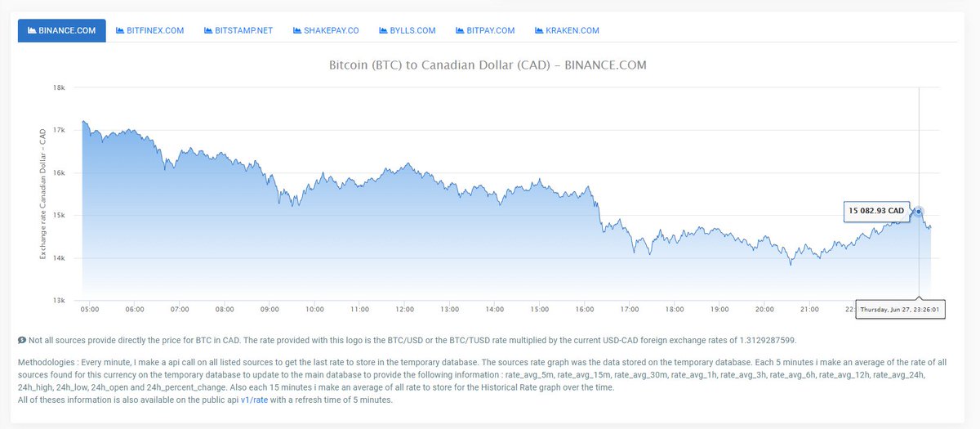The width and height of the screenshot is (980, 429).
Task: Click the chart title Bitcoin to Canadian Dollar
Action: click(487, 65)
